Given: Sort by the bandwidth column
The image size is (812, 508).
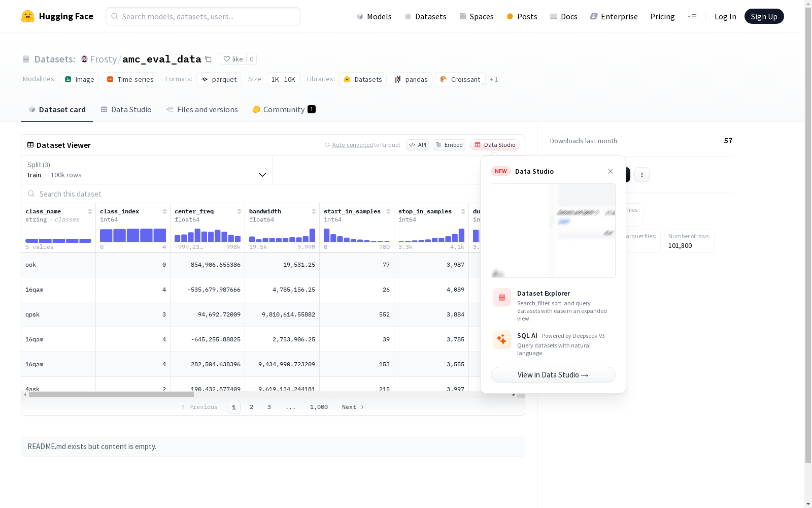Looking at the screenshot, I should click(x=314, y=211).
